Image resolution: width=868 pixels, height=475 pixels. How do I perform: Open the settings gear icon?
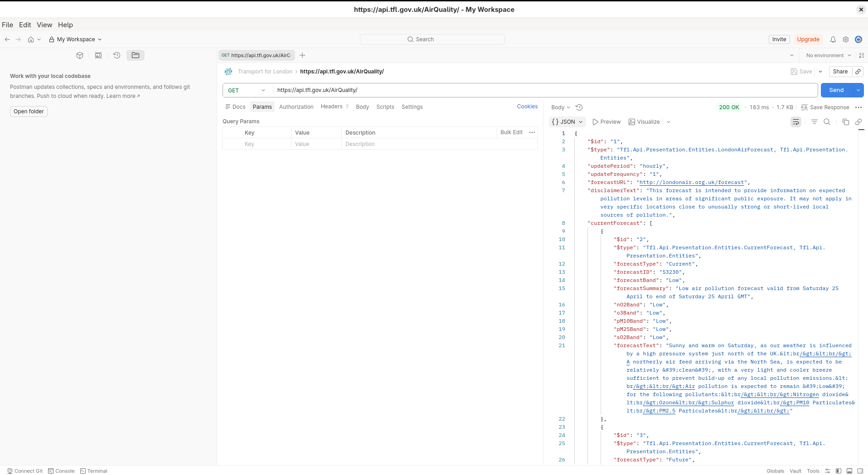click(845, 39)
